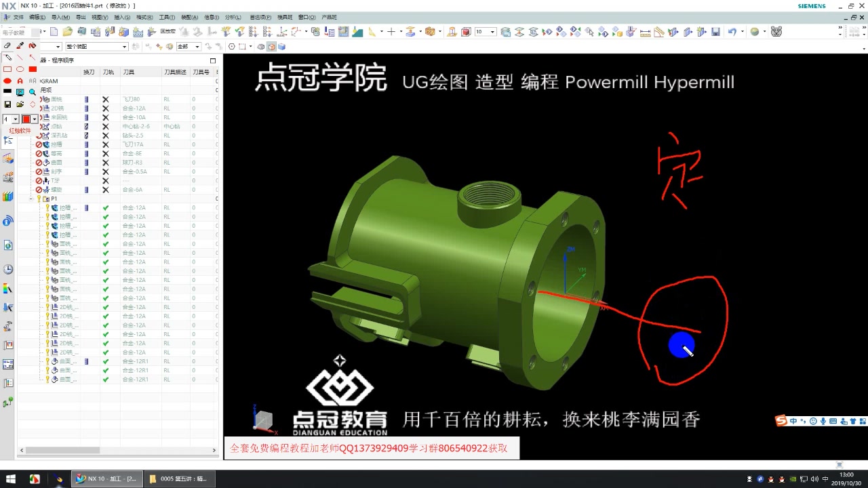Image resolution: width=868 pixels, height=488 pixels.
Task: Open the Windows Start button
Action: 10,479
